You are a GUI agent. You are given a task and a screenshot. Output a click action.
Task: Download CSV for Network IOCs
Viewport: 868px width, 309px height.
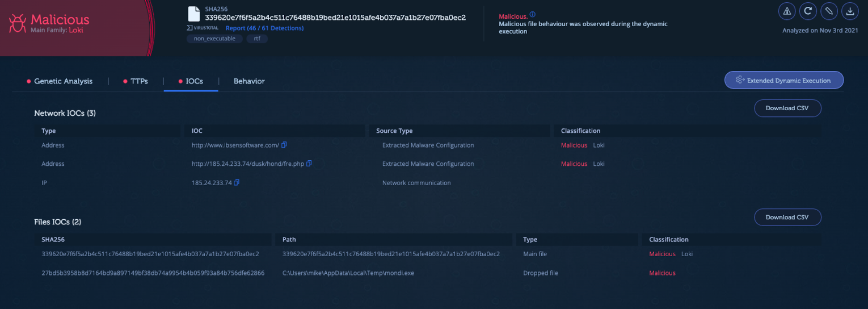coord(787,108)
